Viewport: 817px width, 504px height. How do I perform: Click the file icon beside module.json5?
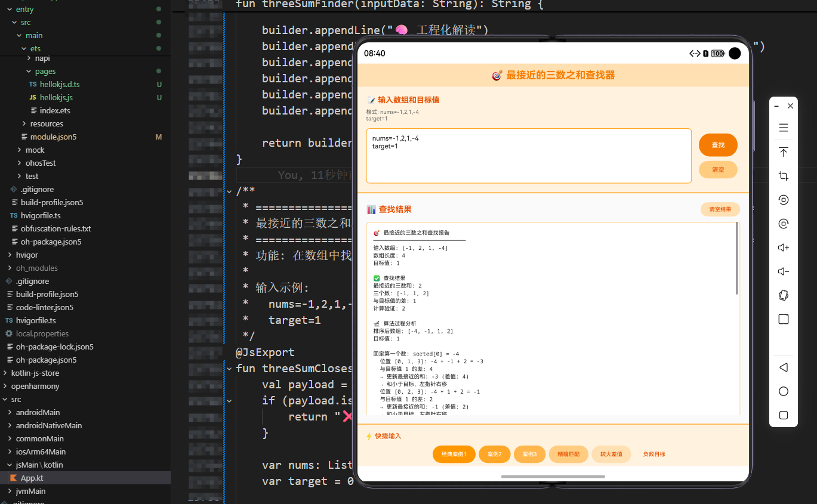24,137
